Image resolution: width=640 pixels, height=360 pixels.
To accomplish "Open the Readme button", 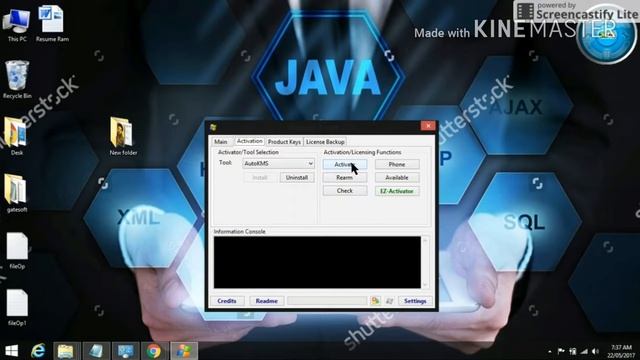I will point(267,301).
